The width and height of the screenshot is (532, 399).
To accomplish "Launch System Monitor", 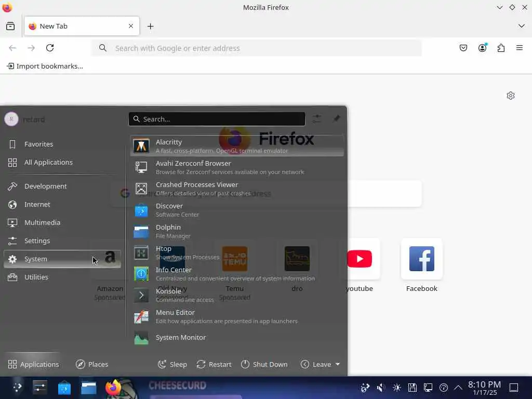I will 237,338.
